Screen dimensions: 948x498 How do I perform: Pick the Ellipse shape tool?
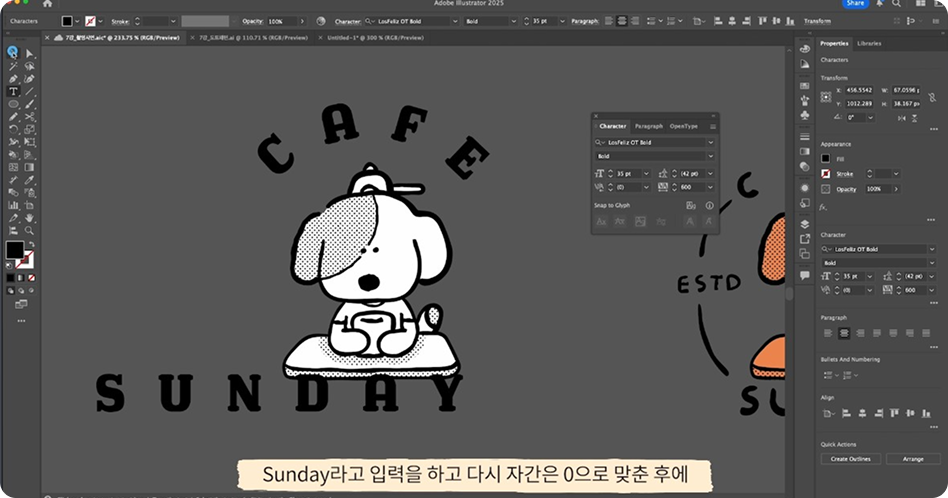click(x=13, y=104)
